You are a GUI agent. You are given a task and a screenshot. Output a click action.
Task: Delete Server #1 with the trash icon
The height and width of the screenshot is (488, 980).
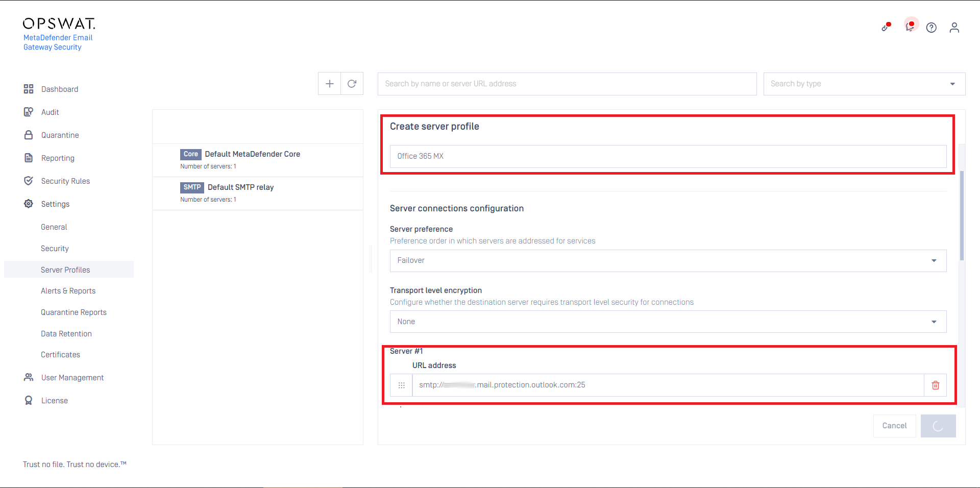tap(935, 385)
